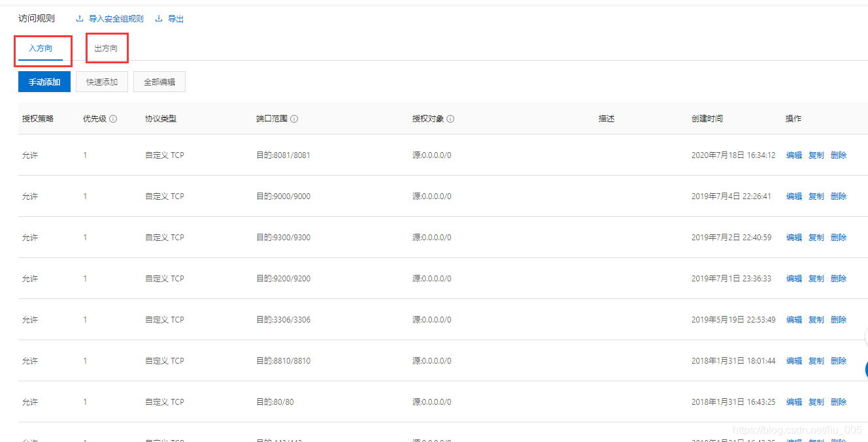Screen dimensions: 868x442
Task: Click the 导入安全组规则 link
Action: [116, 19]
